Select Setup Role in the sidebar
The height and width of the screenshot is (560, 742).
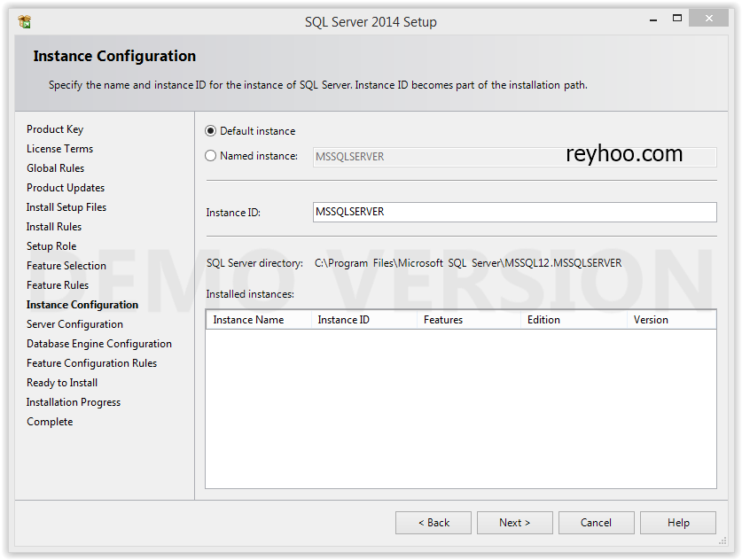pos(51,246)
